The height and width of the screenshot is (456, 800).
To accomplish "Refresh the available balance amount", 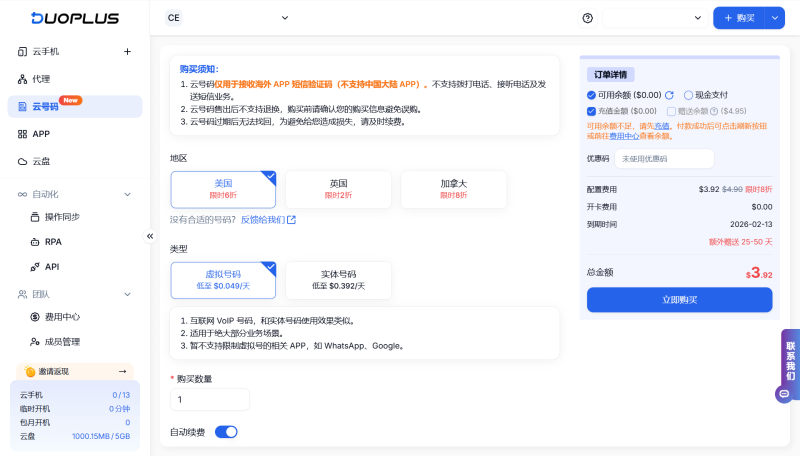I will coord(670,95).
